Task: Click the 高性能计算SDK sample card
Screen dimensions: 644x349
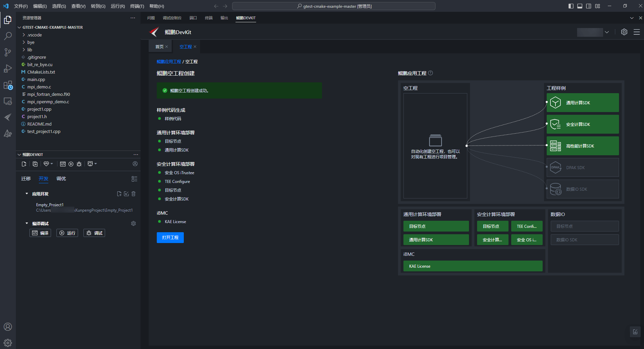Action: 583,146
